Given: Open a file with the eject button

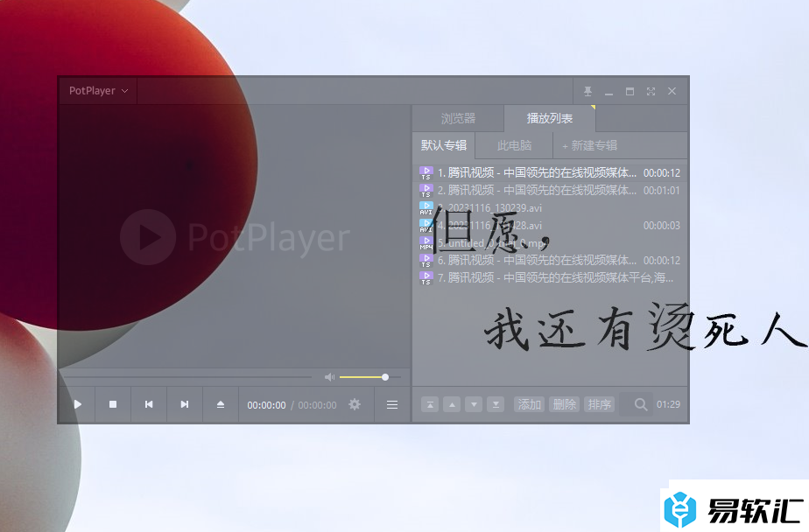Looking at the screenshot, I should click(x=221, y=404).
